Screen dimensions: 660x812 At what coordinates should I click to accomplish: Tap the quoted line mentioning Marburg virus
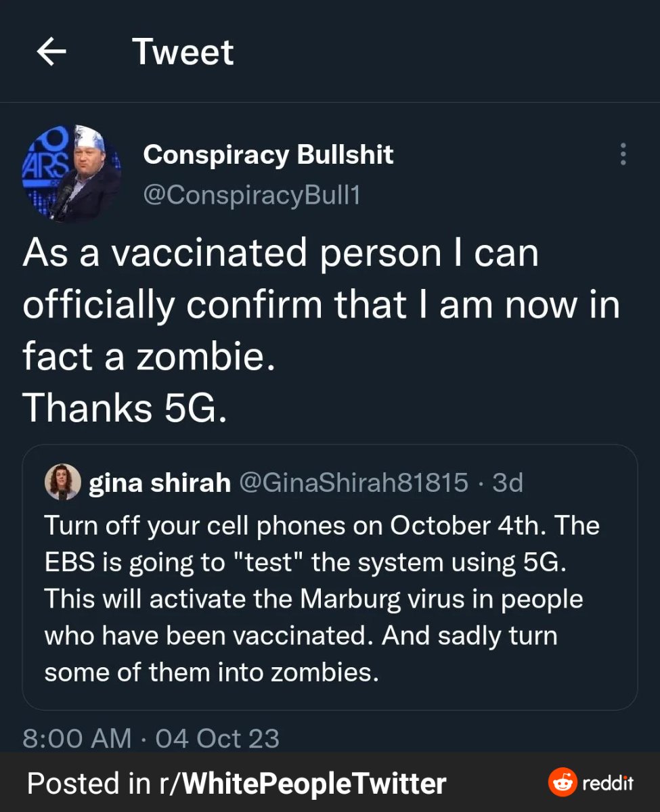(313, 600)
